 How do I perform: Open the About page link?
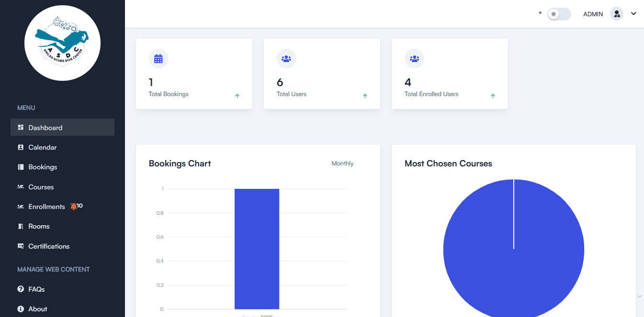click(38, 309)
